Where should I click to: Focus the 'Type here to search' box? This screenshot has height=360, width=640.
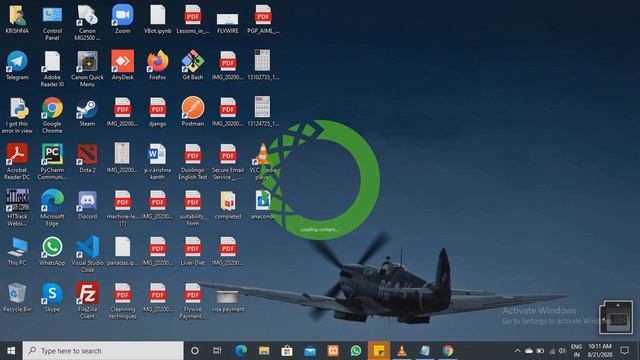103,351
